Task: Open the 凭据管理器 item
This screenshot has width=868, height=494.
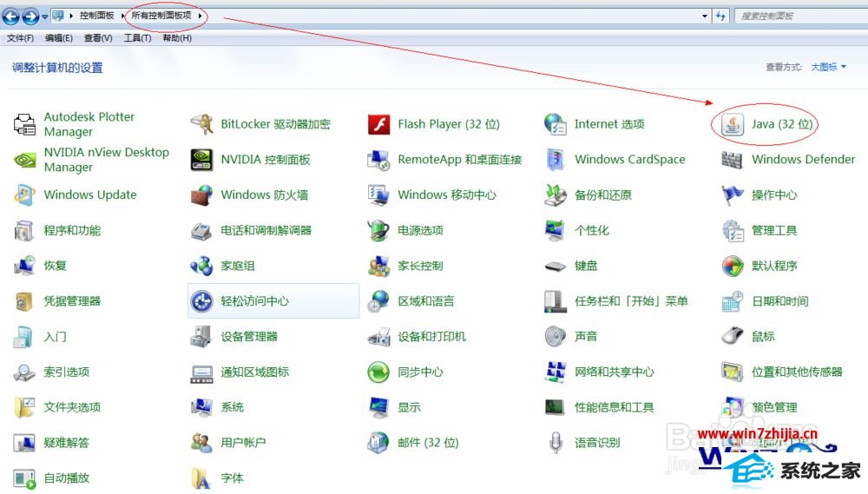Action: click(57, 301)
